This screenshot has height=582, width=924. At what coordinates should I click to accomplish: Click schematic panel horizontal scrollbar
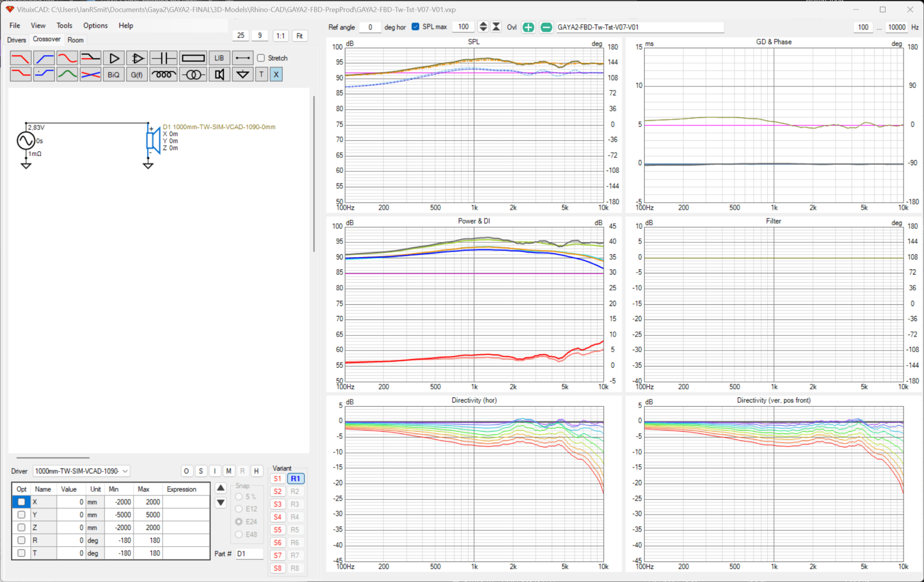click(x=53, y=457)
